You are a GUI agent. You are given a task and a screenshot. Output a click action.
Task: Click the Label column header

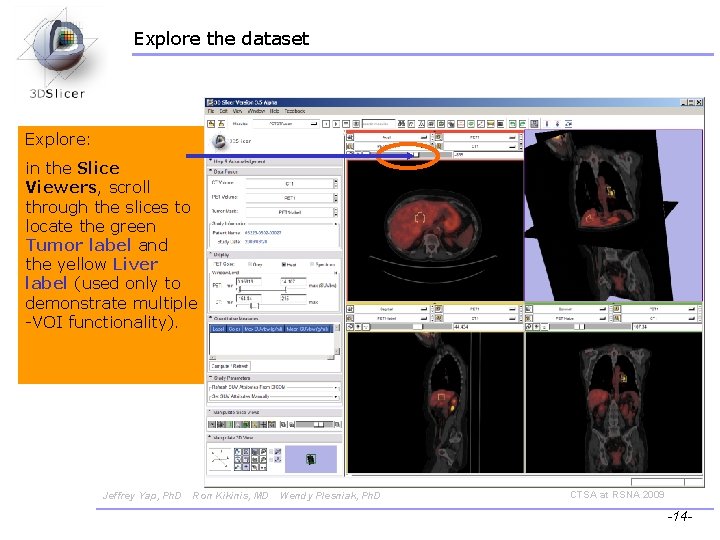click(x=218, y=329)
